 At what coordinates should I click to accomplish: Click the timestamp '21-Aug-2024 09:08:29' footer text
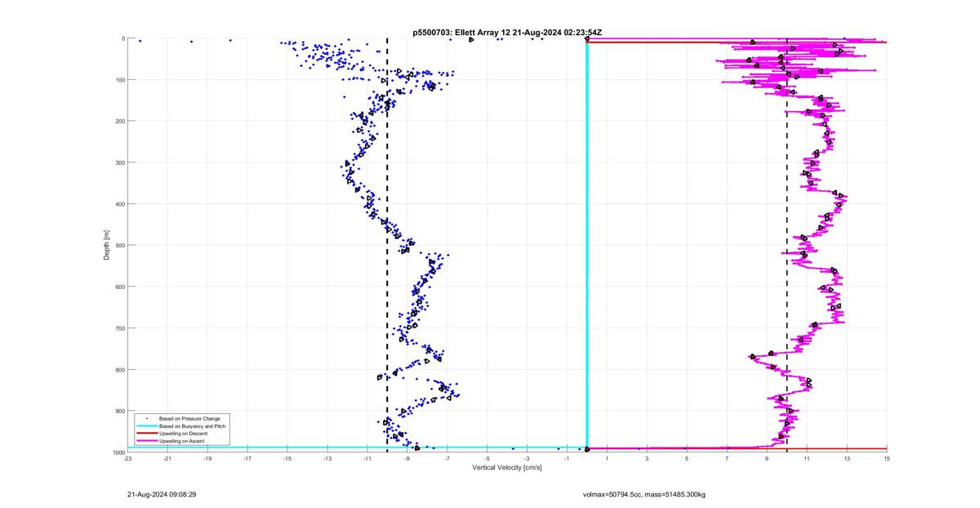162,494
